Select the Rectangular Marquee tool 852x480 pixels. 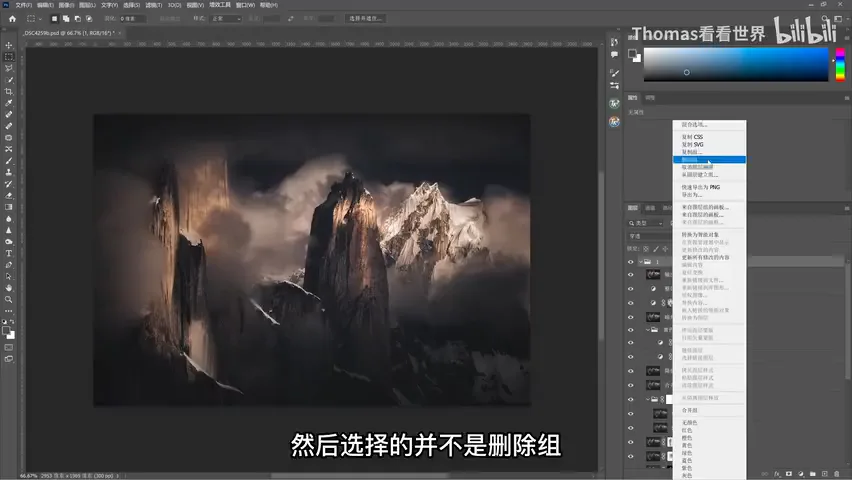[9, 57]
